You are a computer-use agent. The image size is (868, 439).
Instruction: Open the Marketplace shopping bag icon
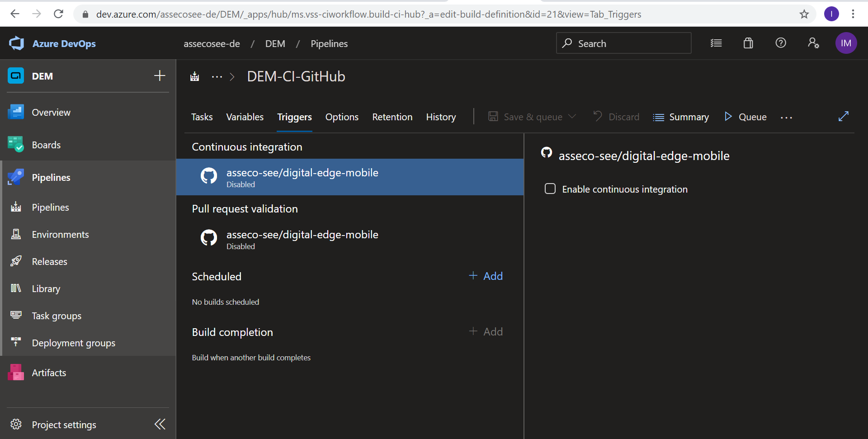pyautogui.click(x=748, y=43)
